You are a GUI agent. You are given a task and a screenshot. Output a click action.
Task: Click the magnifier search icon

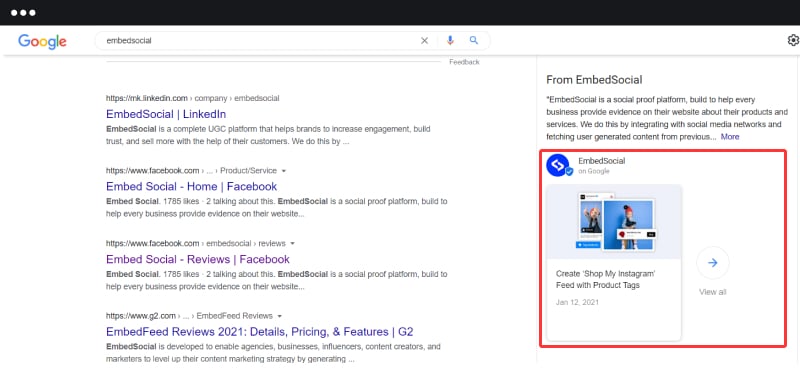point(473,40)
